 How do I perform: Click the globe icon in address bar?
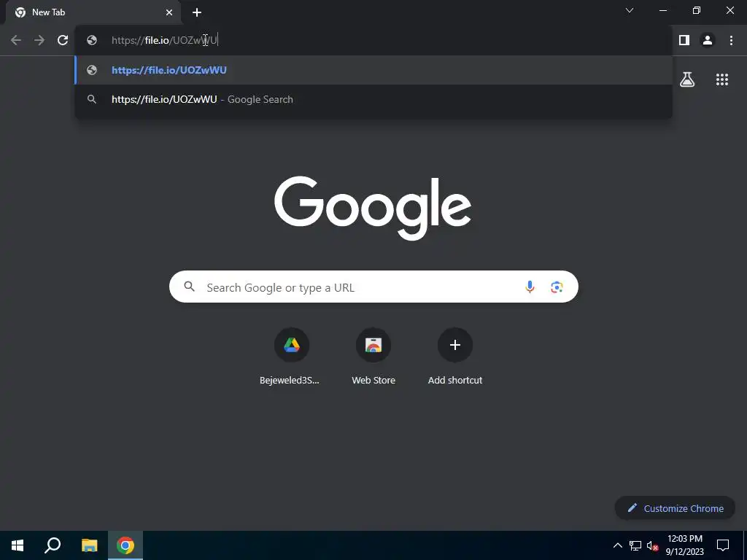(x=92, y=40)
